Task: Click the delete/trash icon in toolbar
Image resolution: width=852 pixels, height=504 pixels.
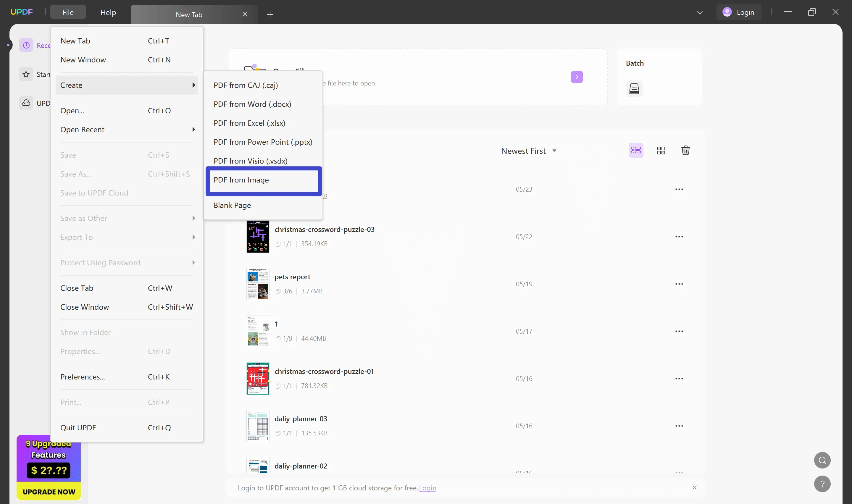Action: (686, 150)
